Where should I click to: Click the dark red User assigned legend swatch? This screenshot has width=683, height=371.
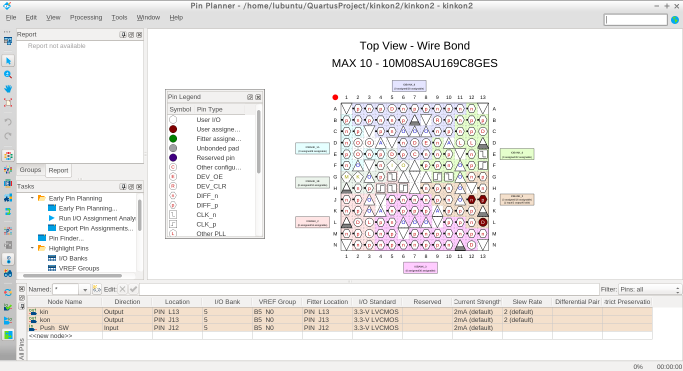click(x=173, y=129)
